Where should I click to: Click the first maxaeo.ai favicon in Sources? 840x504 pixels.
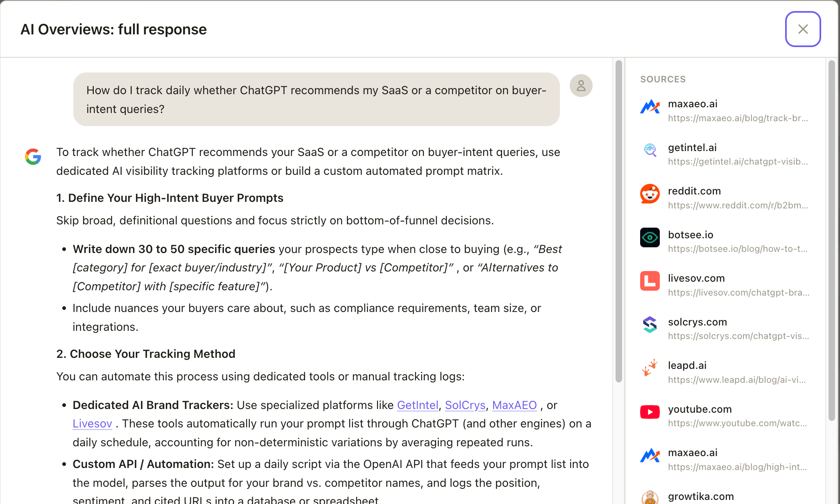(x=650, y=107)
